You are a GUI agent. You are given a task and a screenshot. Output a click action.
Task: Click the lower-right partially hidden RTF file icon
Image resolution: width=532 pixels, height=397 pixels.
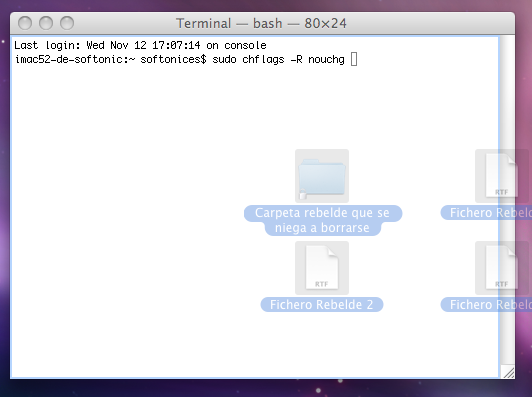[501, 268]
